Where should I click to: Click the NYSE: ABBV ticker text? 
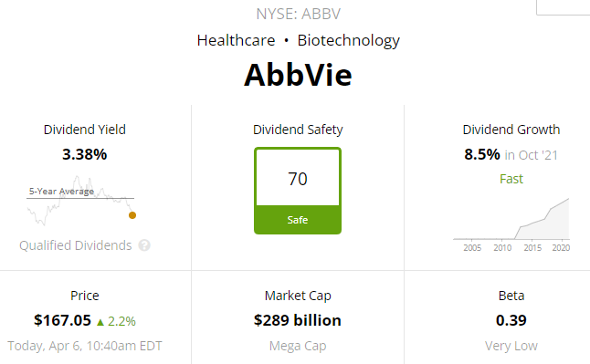pyautogui.click(x=298, y=14)
